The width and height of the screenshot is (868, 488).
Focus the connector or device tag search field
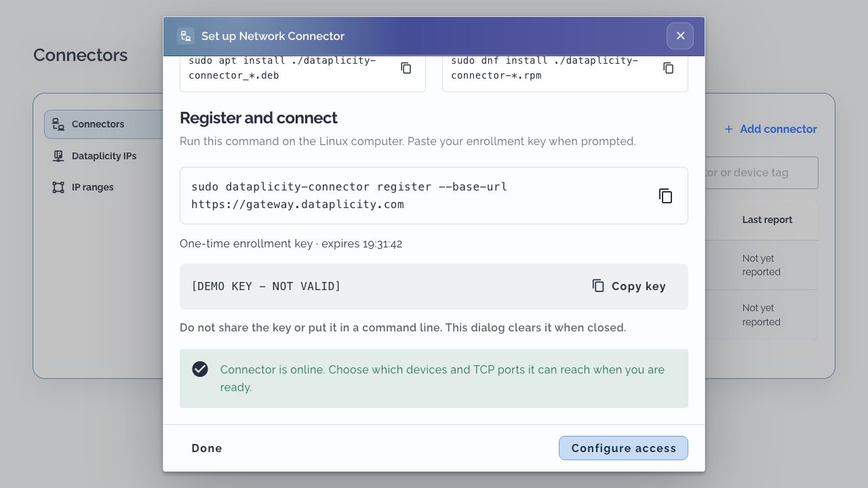point(762,173)
